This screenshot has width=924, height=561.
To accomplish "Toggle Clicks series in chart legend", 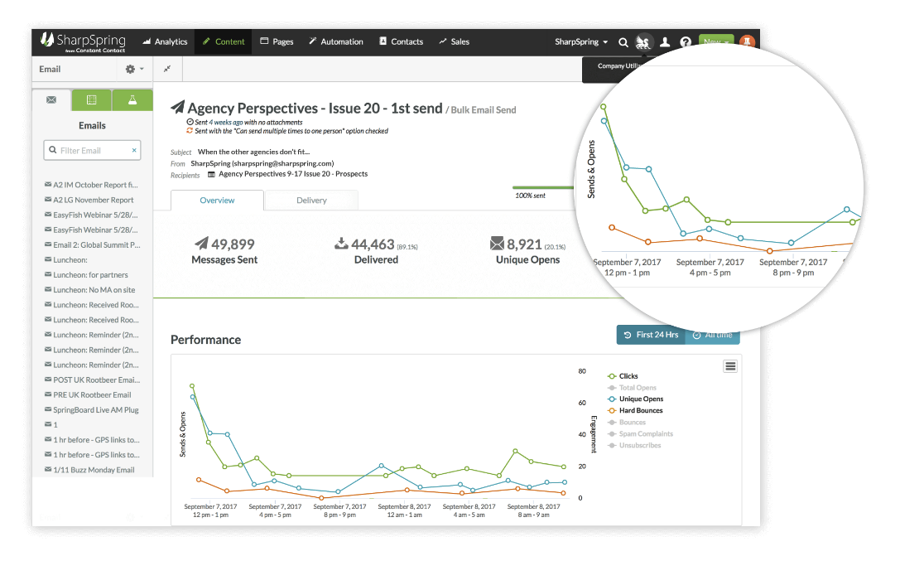I will 628,376.
